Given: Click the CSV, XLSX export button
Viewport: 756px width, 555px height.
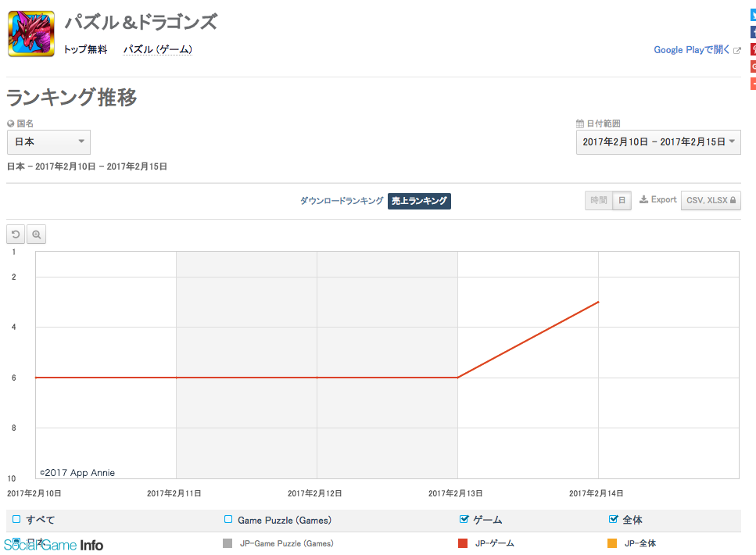Looking at the screenshot, I should 711,200.
